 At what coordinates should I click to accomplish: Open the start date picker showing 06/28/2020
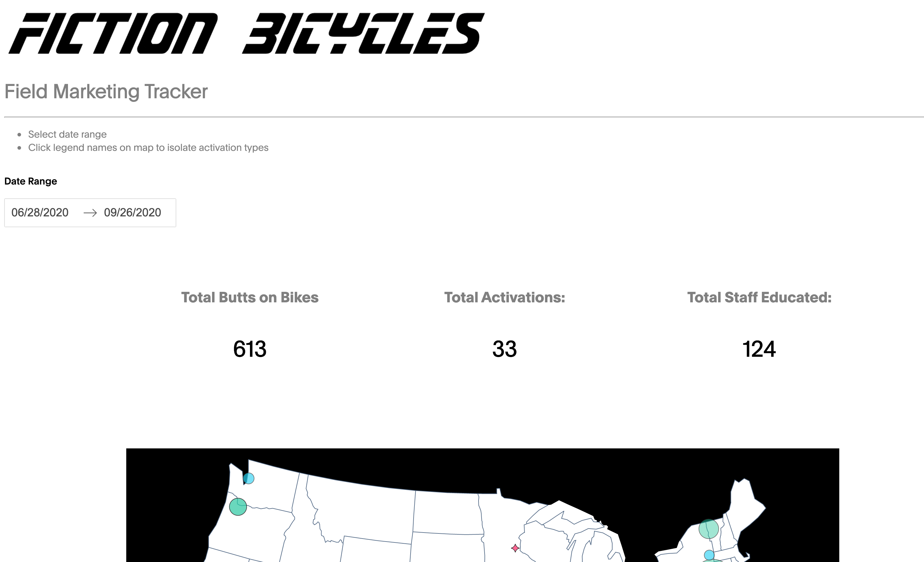[40, 213]
